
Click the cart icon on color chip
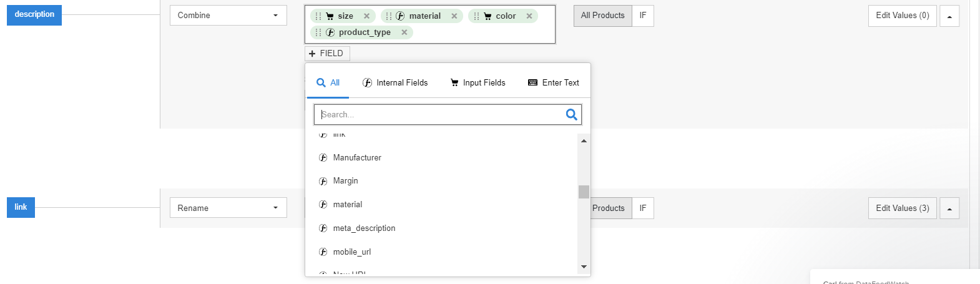point(488,16)
